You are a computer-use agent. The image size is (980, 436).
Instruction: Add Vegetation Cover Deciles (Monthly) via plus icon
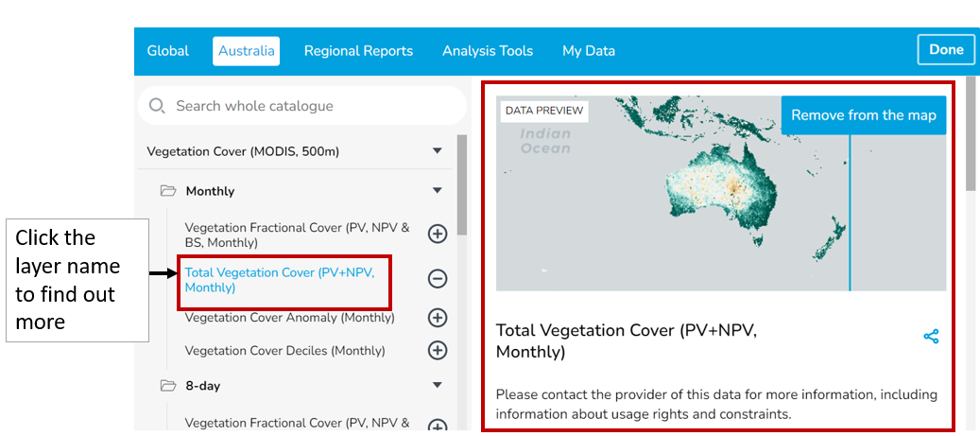click(438, 350)
